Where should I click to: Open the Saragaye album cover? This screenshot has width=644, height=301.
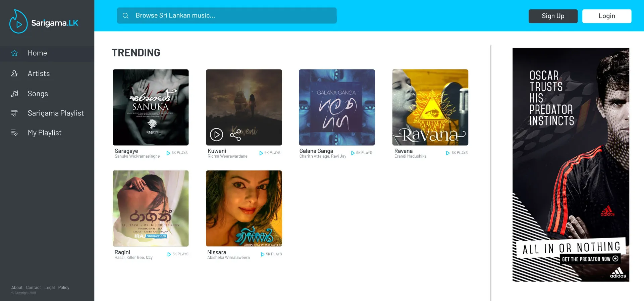pyautogui.click(x=151, y=107)
